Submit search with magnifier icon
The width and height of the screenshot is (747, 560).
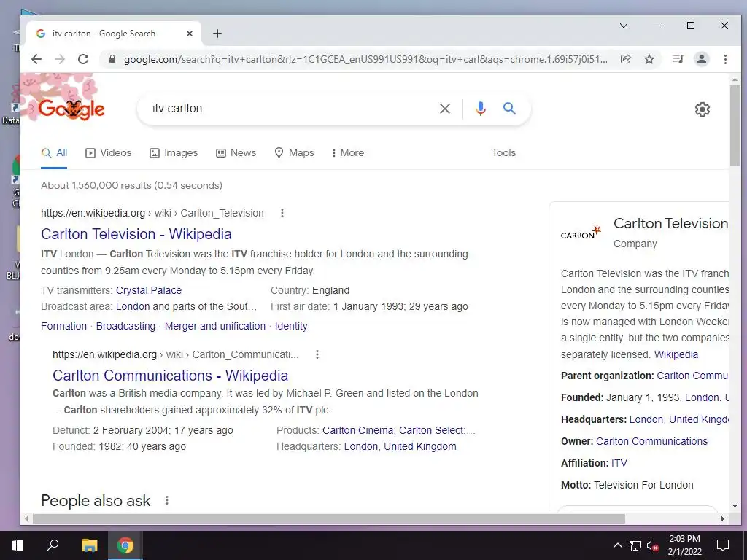coord(509,109)
